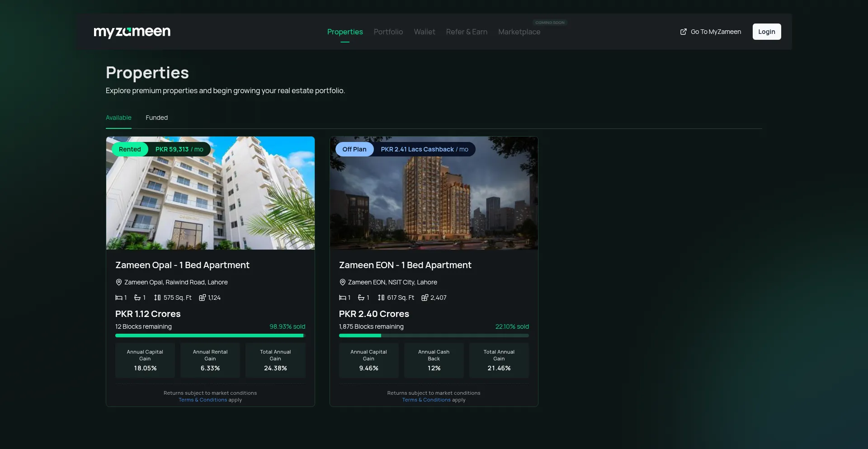This screenshot has height=449, width=868.
Task: Click the blocks icon next to 1,124
Action: click(203, 298)
